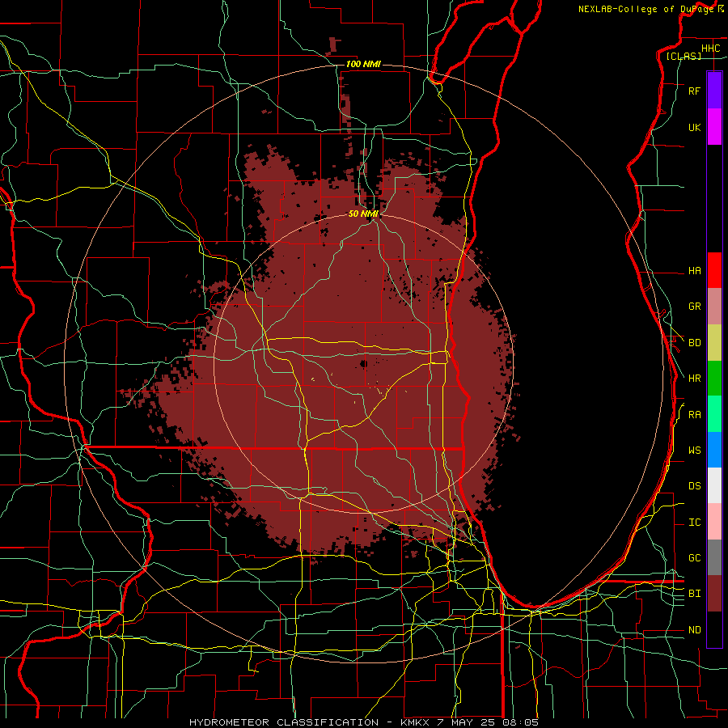The height and width of the screenshot is (728, 728).
Task: Click the 'BI' legend label
Action: 694,594
